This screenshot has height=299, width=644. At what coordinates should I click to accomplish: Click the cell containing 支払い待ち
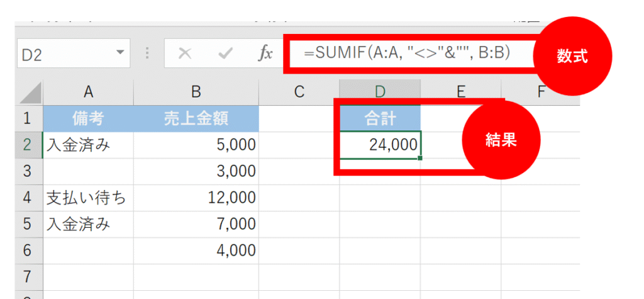click(88, 198)
